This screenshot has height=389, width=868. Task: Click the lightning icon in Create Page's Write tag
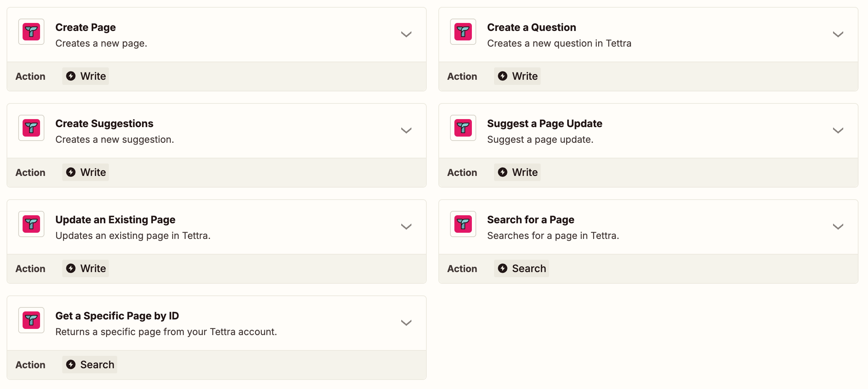(71, 76)
